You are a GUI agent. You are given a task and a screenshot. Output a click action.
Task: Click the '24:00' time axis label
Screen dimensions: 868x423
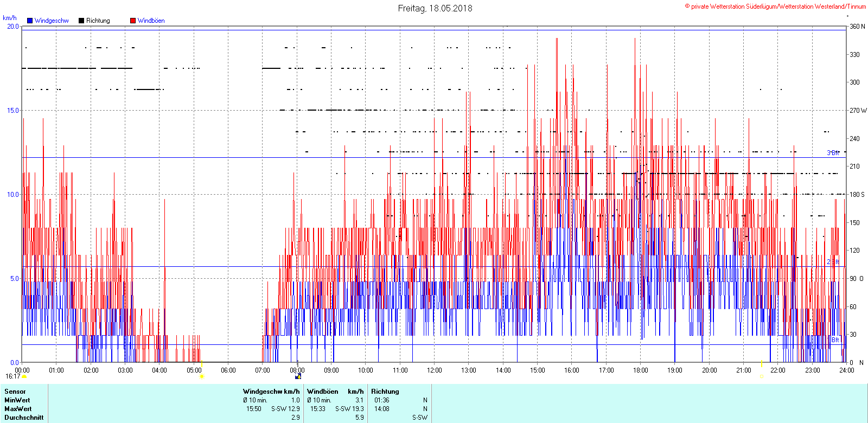[847, 370]
